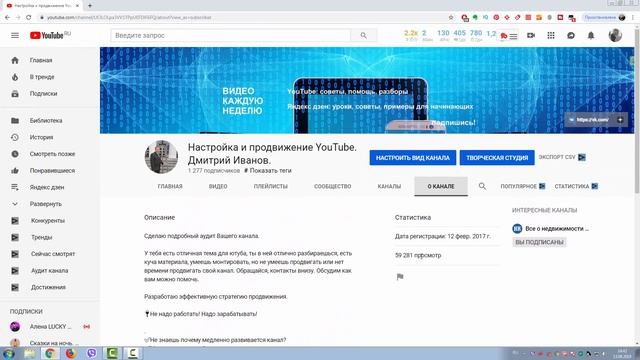The width and height of the screenshot is (640, 360).
Task: Open a new browser tab
Action: 90,6
